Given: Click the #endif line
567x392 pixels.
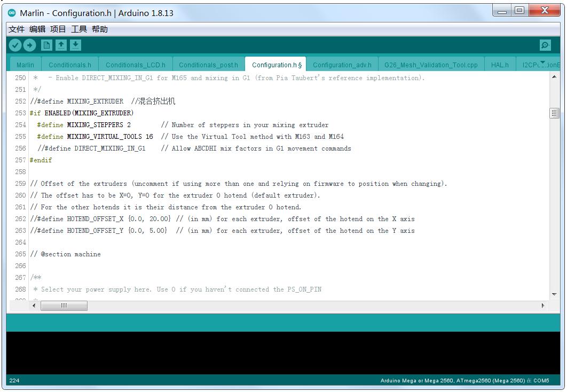Looking at the screenshot, I should click(41, 160).
